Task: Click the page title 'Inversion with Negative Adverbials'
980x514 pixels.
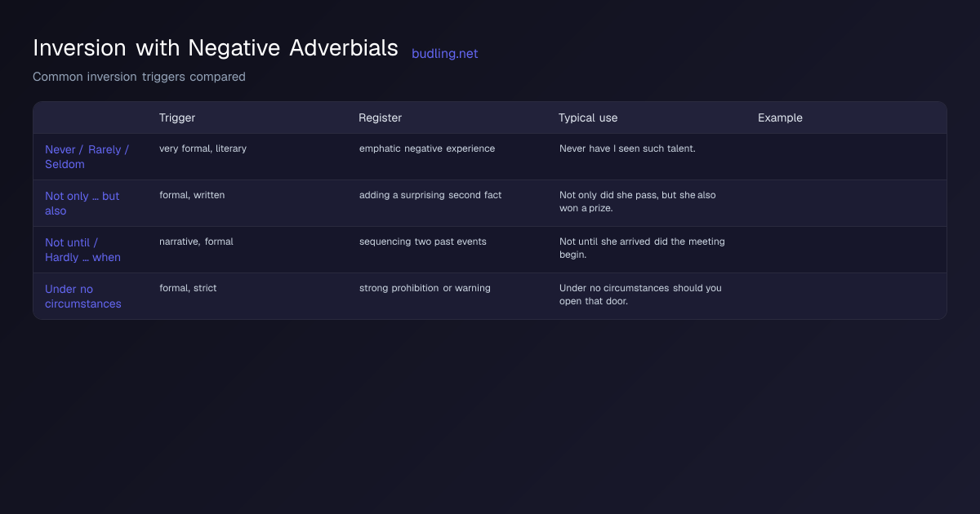Action: pyautogui.click(x=216, y=48)
